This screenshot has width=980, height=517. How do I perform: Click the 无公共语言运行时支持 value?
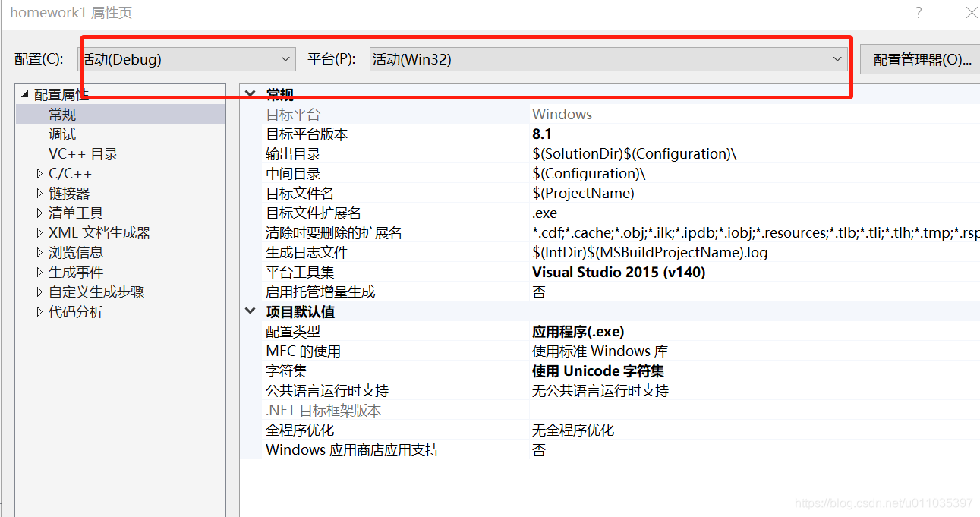pyautogui.click(x=600, y=391)
